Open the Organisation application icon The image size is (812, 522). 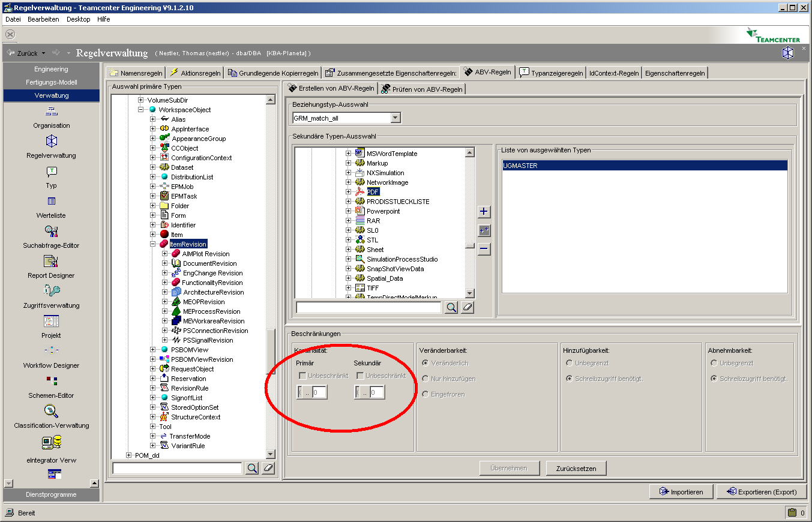(52, 111)
